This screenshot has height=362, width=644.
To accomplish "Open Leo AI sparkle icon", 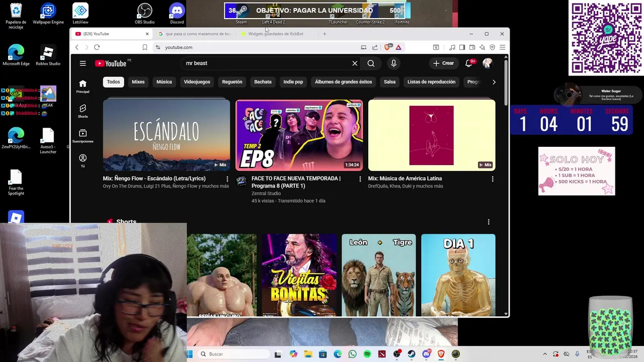I will [482, 47].
